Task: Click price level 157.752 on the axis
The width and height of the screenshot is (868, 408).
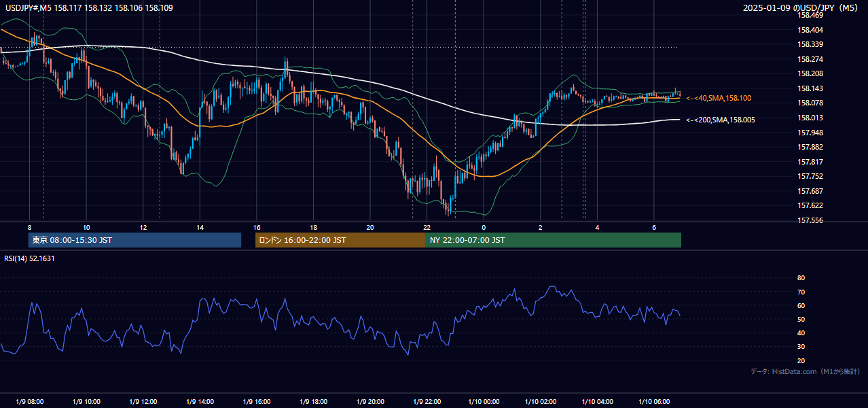Action: click(810, 176)
